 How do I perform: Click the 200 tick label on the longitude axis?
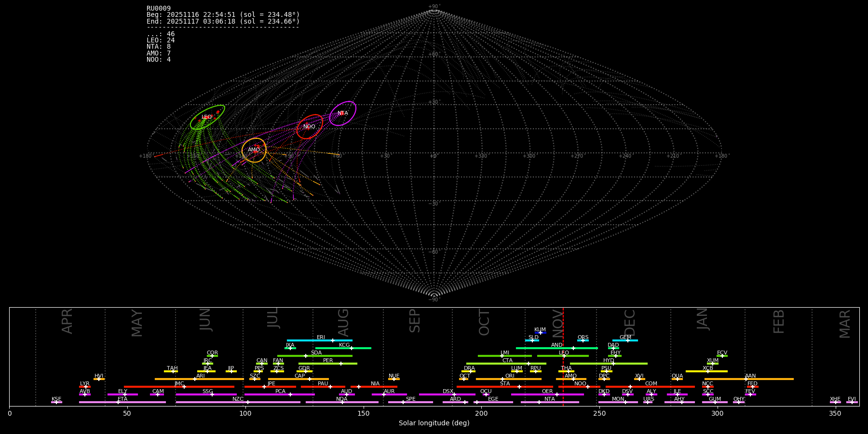click(481, 413)
